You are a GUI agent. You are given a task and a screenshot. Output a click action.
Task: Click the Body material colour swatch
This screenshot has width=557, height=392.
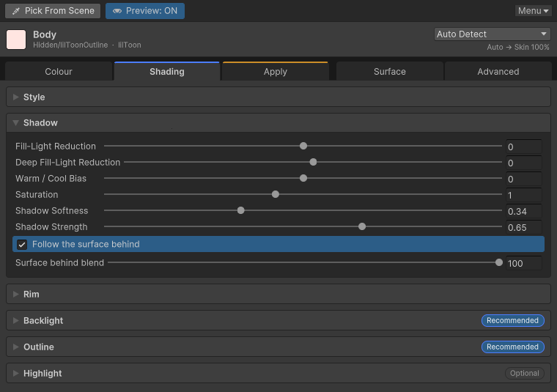click(16, 40)
